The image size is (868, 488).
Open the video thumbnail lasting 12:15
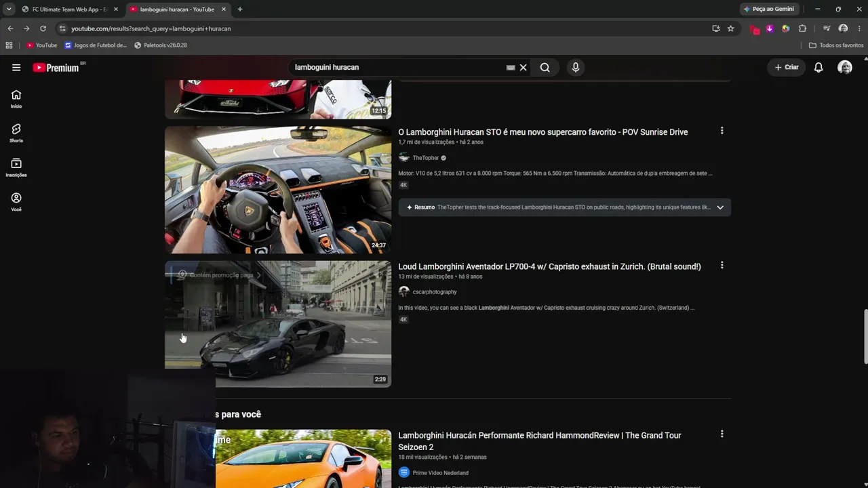278,100
